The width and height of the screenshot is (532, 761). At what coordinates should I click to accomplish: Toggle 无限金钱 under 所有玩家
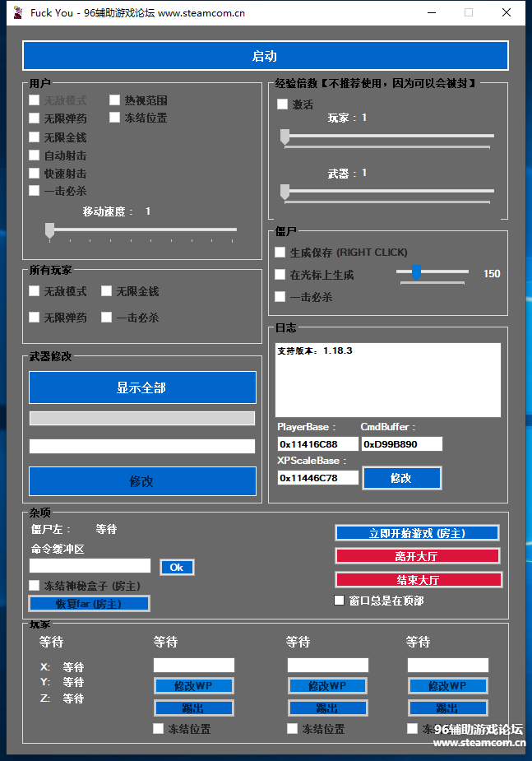pos(107,291)
